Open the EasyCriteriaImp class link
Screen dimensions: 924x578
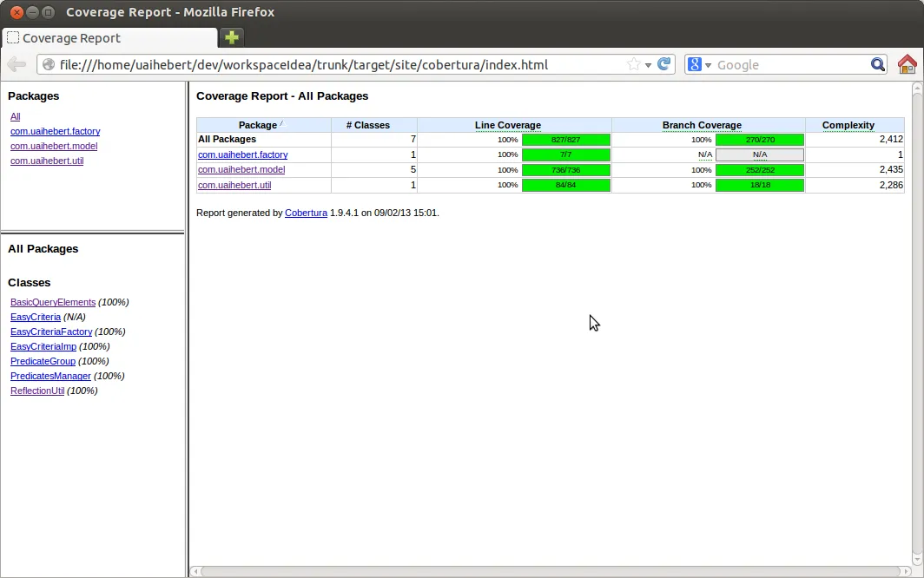point(43,346)
